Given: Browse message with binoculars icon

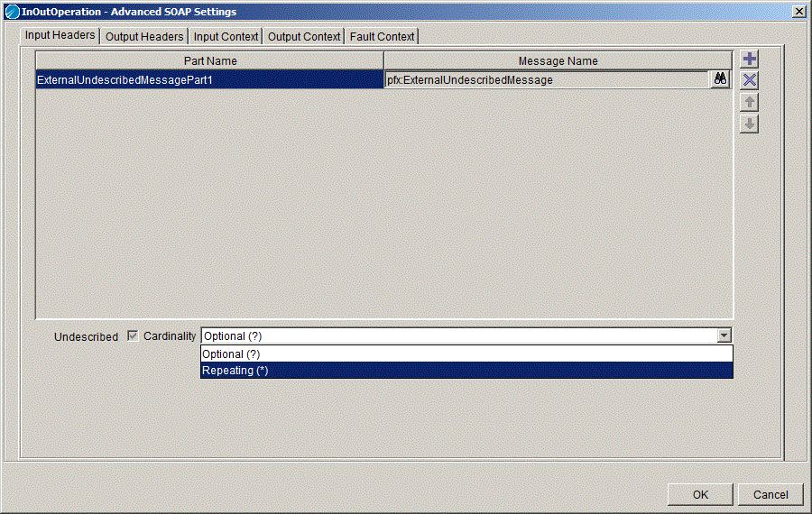Looking at the screenshot, I should (x=720, y=79).
